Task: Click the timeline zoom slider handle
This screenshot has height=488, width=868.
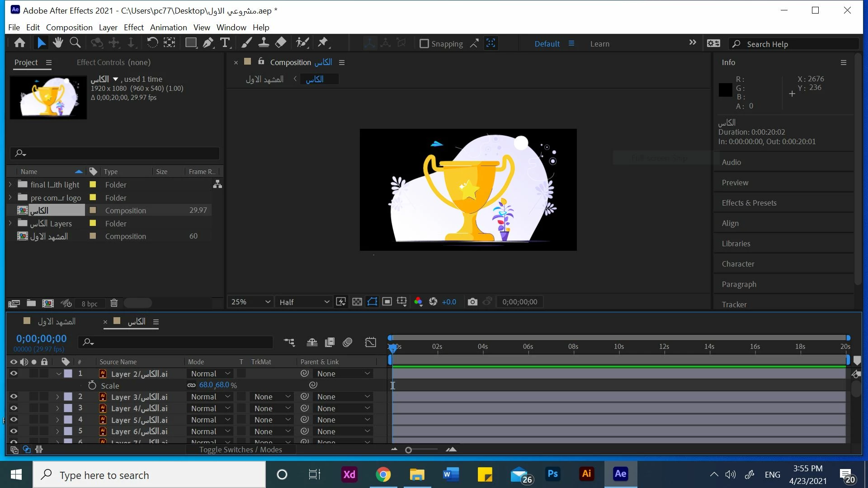Action: point(408,450)
